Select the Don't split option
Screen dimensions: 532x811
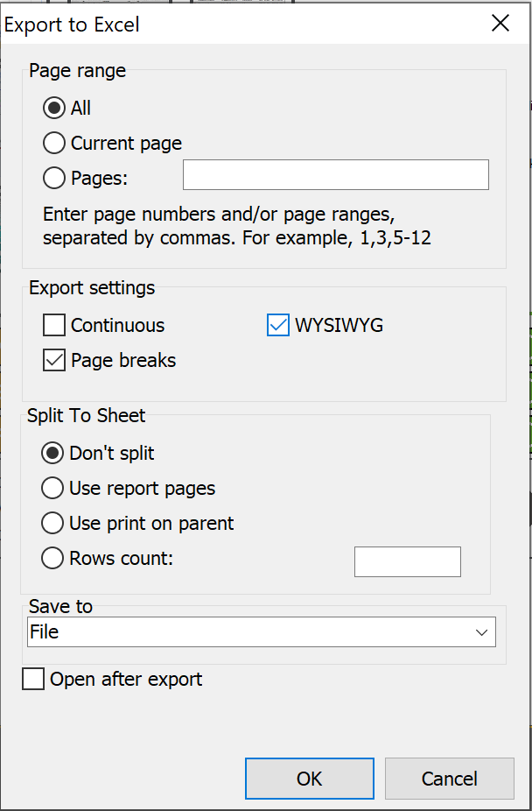pyautogui.click(x=52, y=453)
